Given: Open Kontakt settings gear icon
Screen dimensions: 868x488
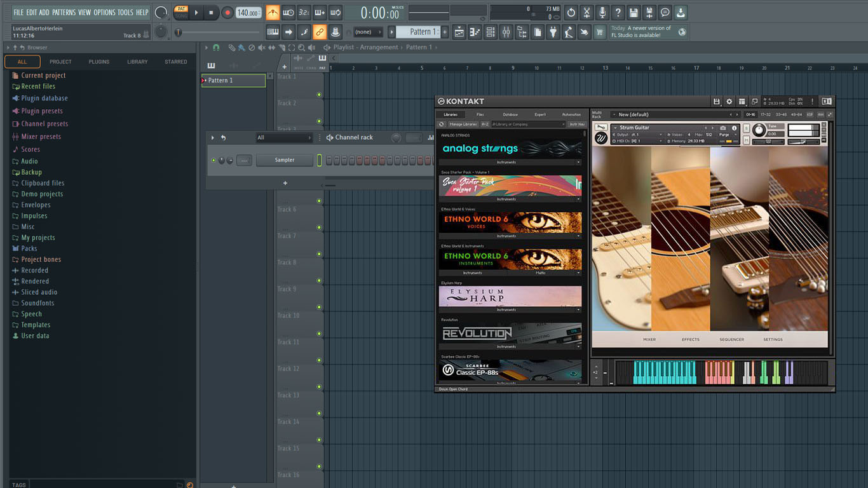Looking at the screenshot, I should coord(729,101).
